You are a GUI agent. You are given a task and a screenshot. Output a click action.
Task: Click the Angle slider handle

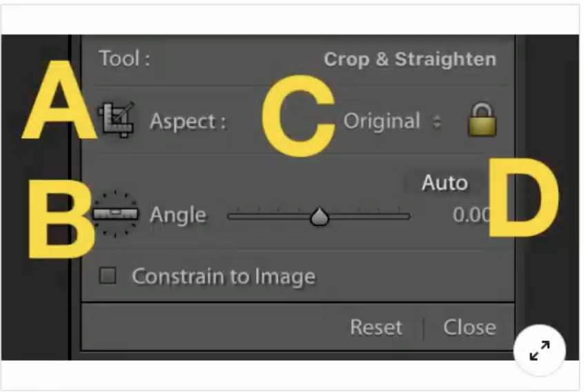pyautogui.click(x=319, y=217)
